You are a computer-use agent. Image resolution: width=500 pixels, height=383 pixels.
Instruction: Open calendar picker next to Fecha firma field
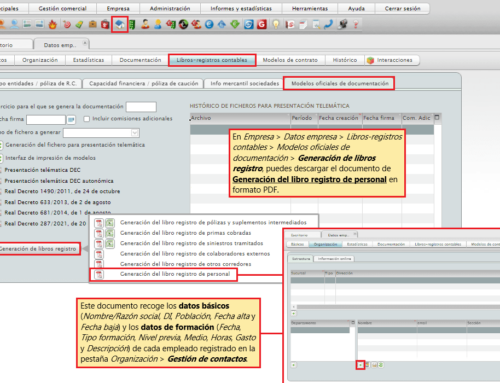pyautogui.click(x=71, y=119)
